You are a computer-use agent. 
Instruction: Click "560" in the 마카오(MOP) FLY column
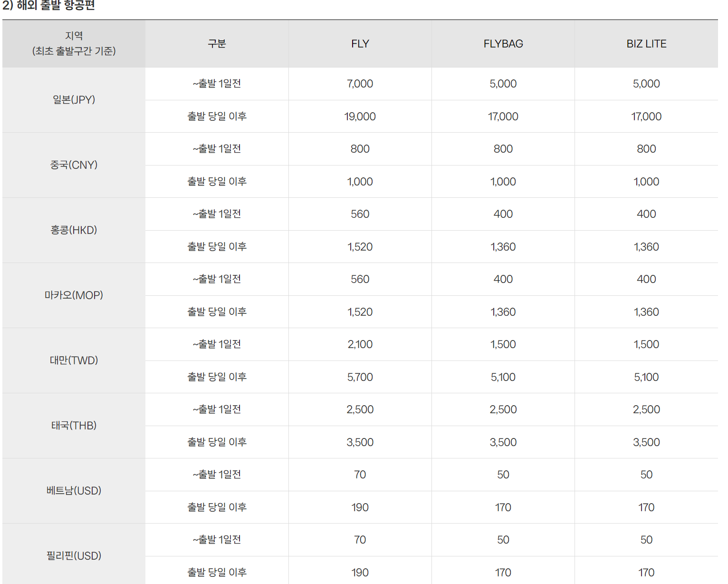coord(360,279)
